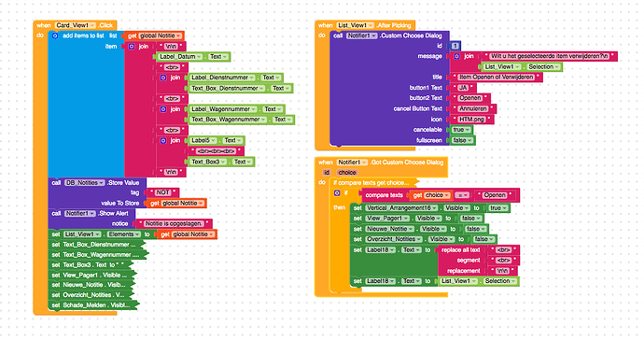Select 'Item Openen of Verwijderen' title text
The image size is (644, 340).
click(x=497, y=78)
